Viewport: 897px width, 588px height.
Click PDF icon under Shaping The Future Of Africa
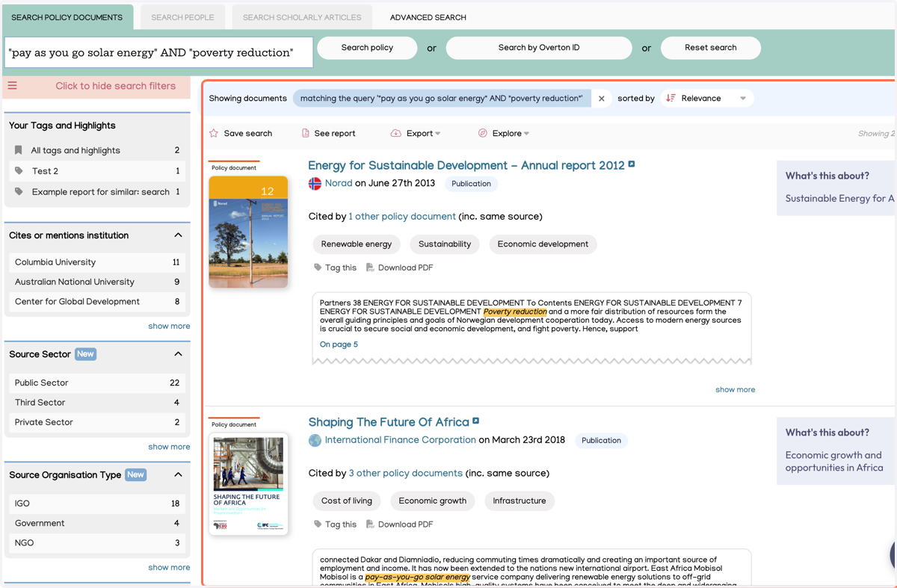(x=370, y=524)
